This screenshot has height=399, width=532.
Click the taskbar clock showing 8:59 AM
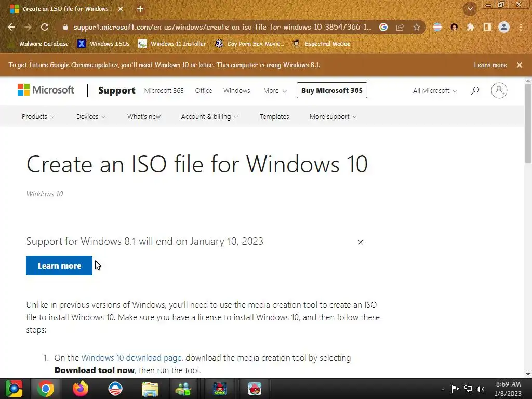point(508,389)
